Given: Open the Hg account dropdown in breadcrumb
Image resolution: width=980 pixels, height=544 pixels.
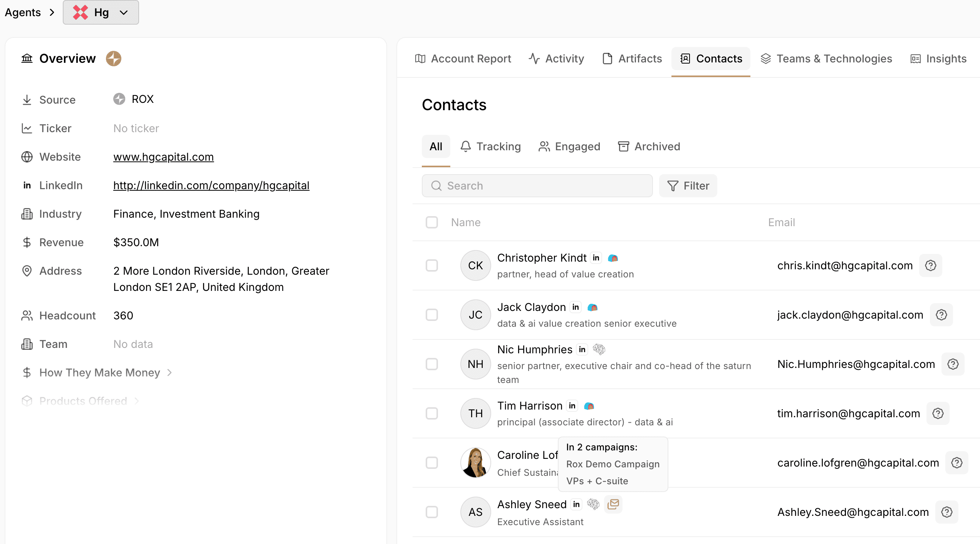Looking at the screenshot, I should (x=101, y=12).
